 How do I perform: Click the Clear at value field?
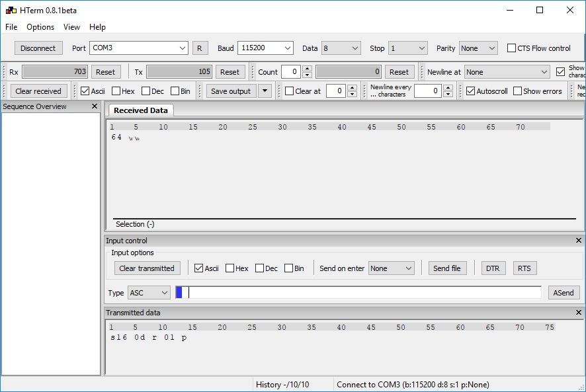(x=336, y=91)
